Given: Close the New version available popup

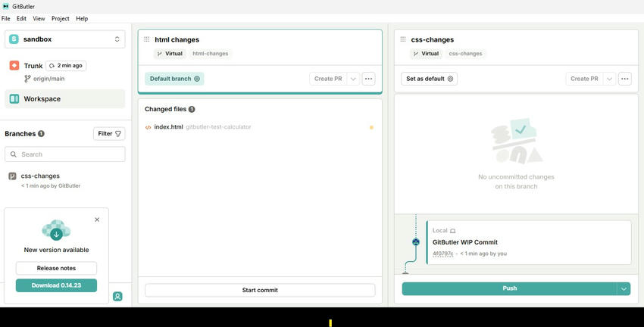Looking at the screenshot, I should click(97, 220).
